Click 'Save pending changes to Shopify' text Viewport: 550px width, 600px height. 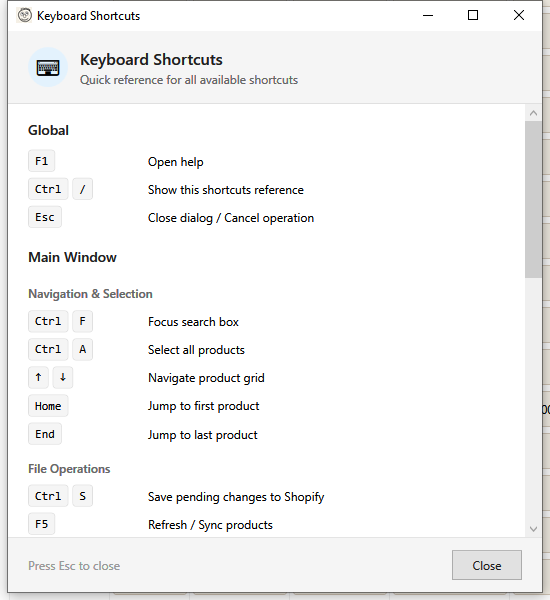(236, 497)
